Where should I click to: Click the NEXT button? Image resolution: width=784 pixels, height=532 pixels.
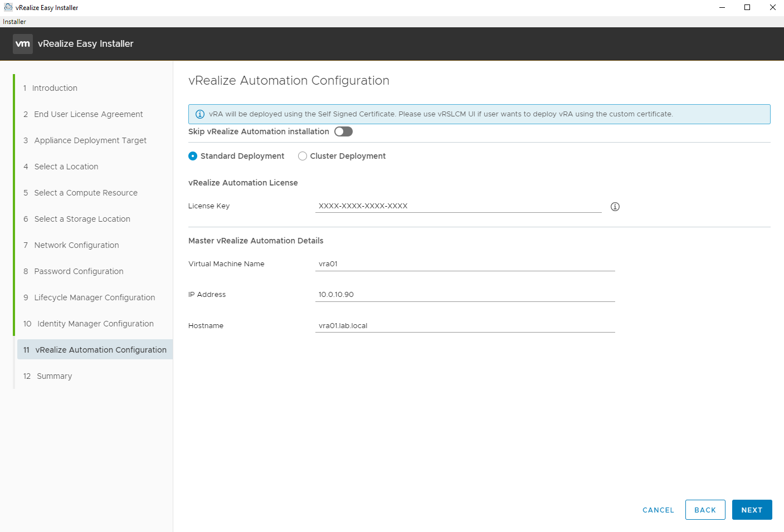coord(752,510)
